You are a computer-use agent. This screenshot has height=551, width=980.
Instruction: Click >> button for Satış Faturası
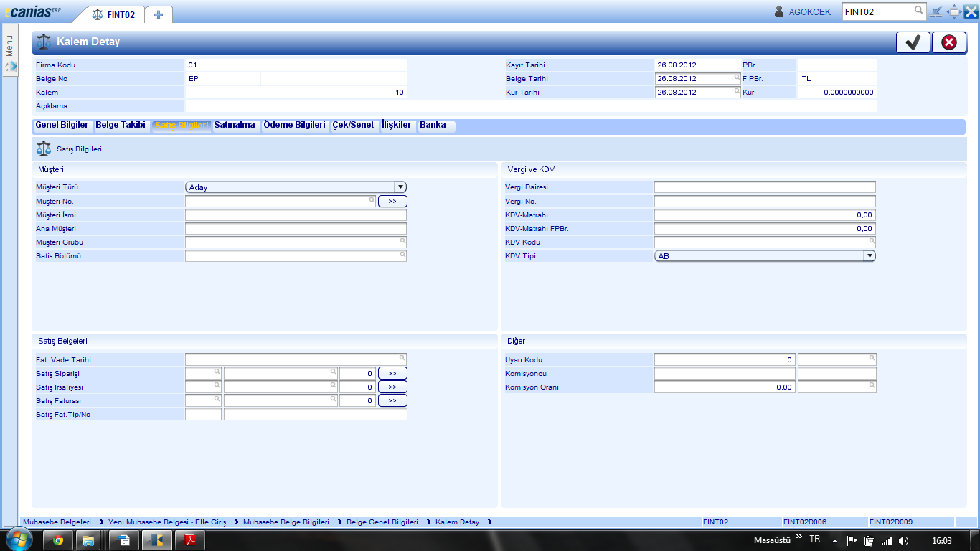[x=392, y=400]
